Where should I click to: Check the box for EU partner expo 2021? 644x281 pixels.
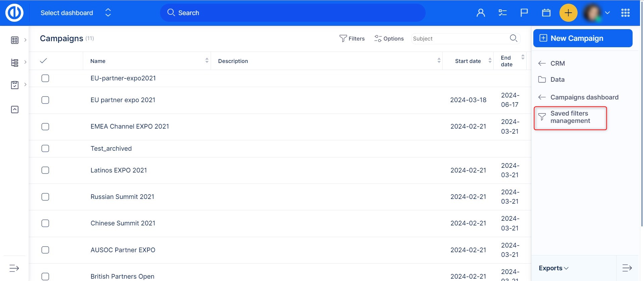coord(45,100)
